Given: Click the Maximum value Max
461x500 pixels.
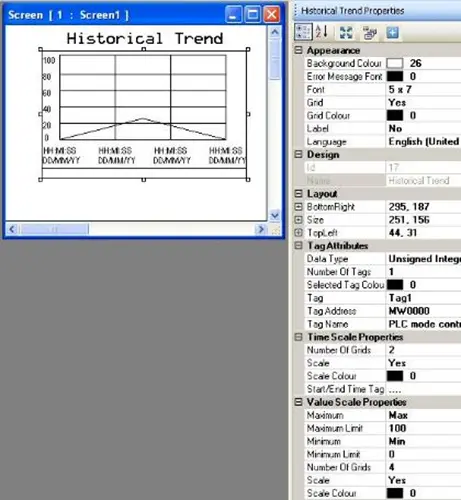Looking at the screenshot, I should 398,415.
